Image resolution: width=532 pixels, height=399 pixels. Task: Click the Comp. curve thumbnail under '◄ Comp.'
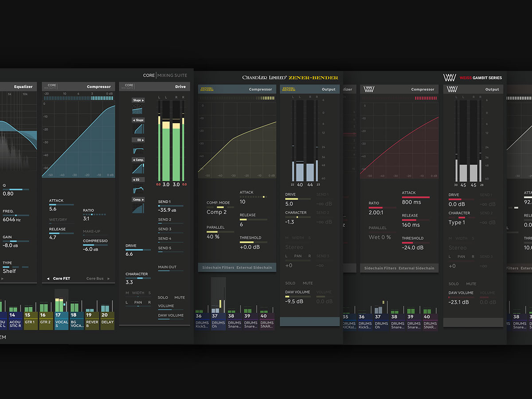[x=138, y=168]
